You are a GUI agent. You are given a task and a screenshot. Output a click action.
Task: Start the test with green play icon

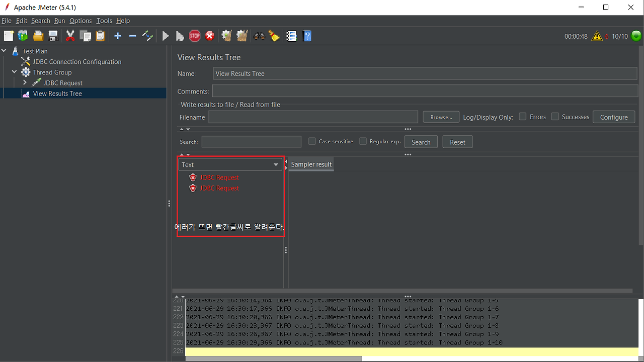coord(166,36)
